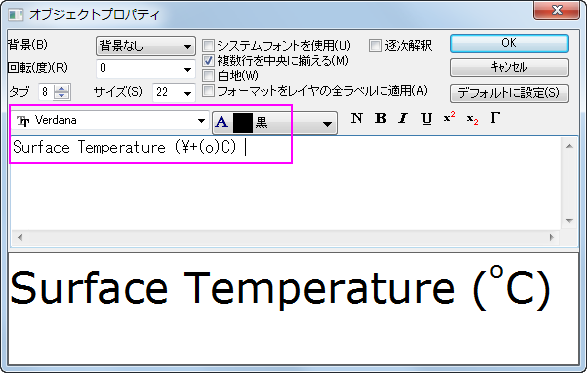Image resolution: width=587 pixels, height=373 pixels.
Task: Enable システムフォントを使用 checkbox
Action: (x=208, y=46)
